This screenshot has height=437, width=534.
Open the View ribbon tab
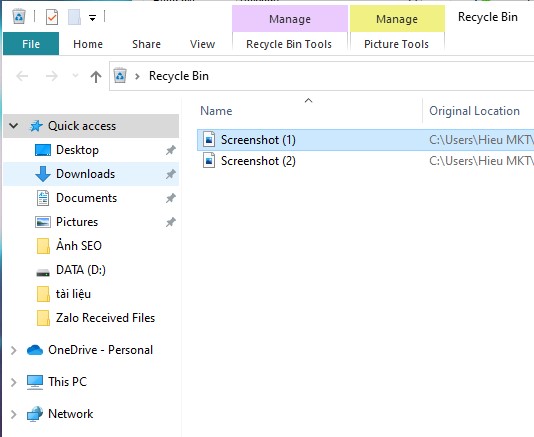point(203,44)
